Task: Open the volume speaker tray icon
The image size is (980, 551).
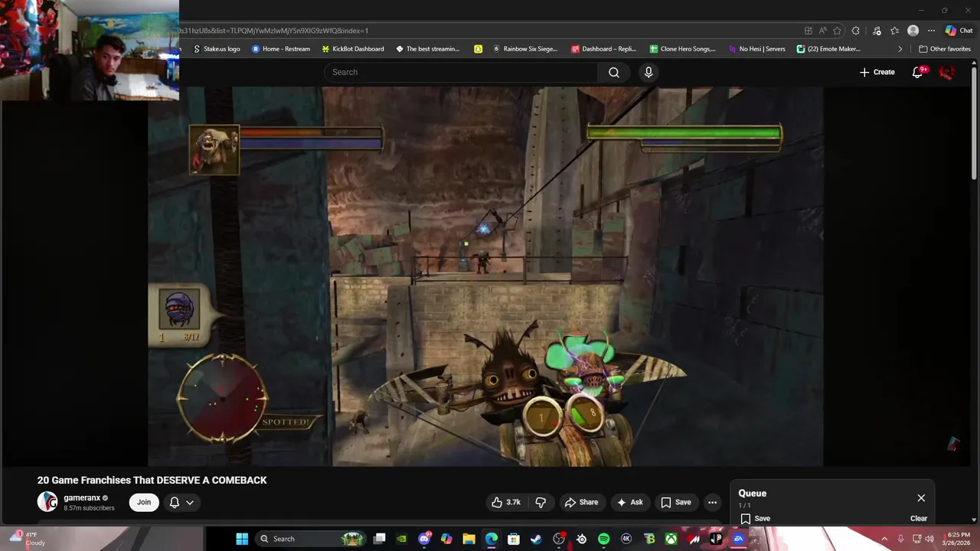Action: pyautogui.click(x=929, y=539)
